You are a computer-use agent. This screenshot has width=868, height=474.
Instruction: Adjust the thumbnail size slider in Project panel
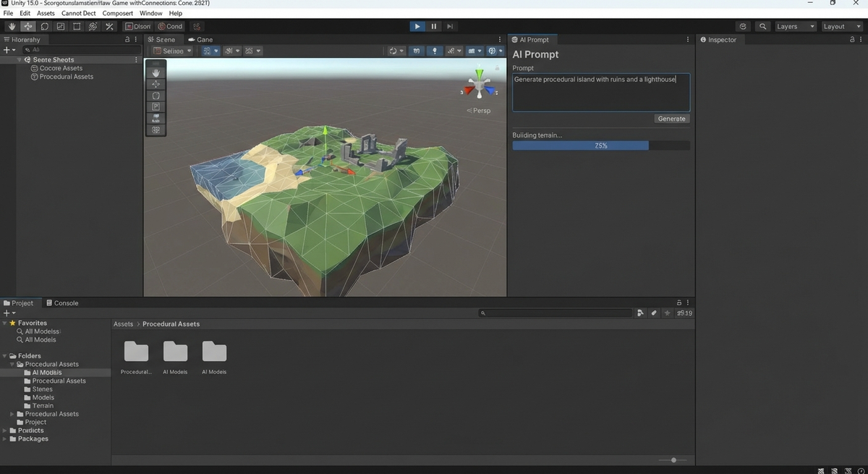673,460
